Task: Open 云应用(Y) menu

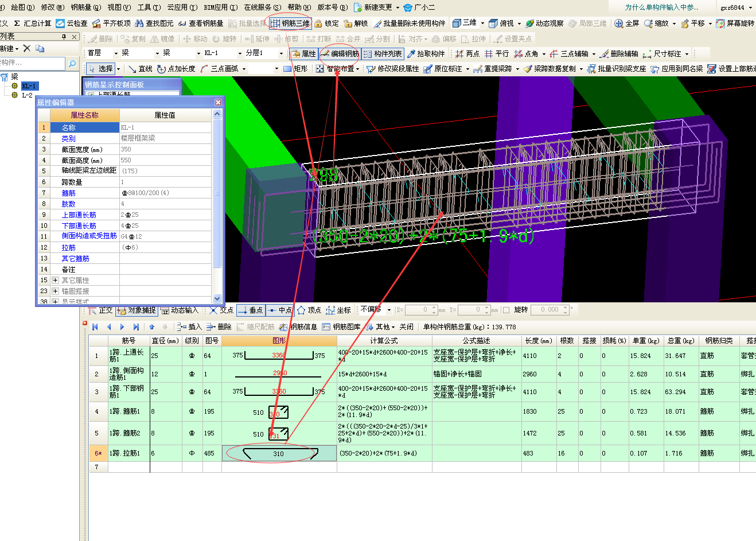Action: [182, 7]
